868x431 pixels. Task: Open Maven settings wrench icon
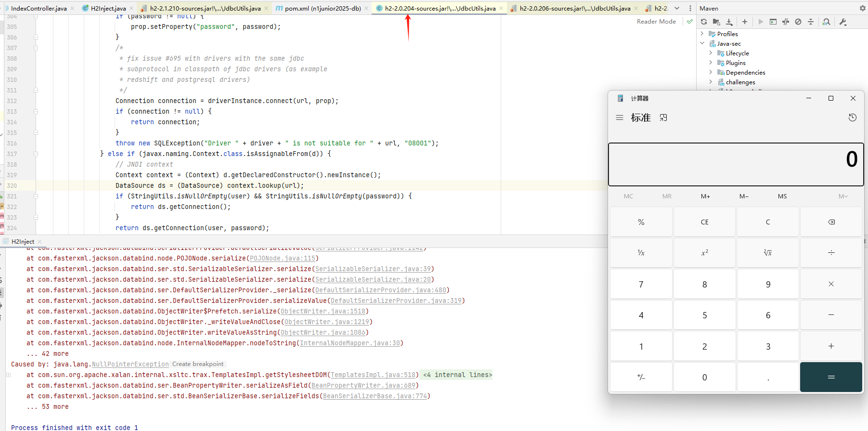843,22
